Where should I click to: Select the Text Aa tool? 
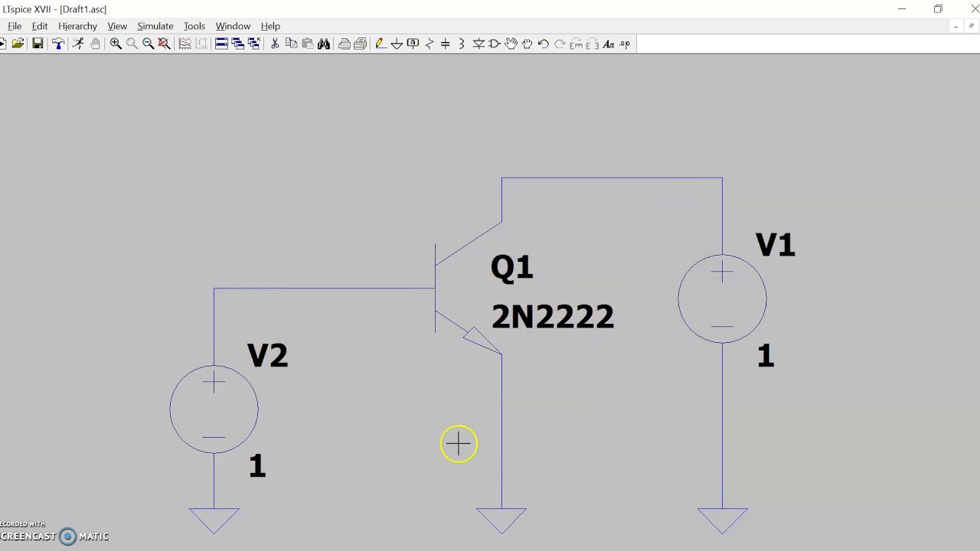click(609, 44)
